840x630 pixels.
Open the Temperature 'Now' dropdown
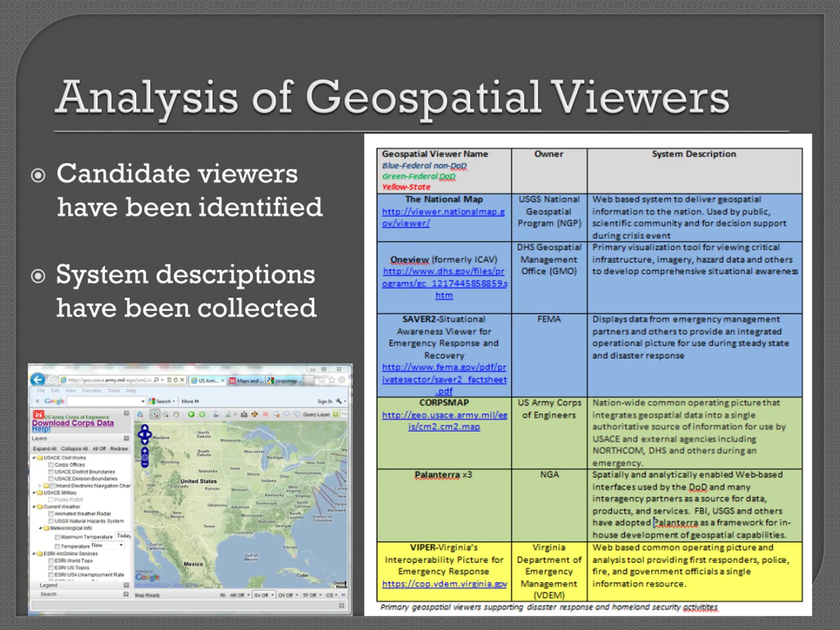tap(108, 545)
